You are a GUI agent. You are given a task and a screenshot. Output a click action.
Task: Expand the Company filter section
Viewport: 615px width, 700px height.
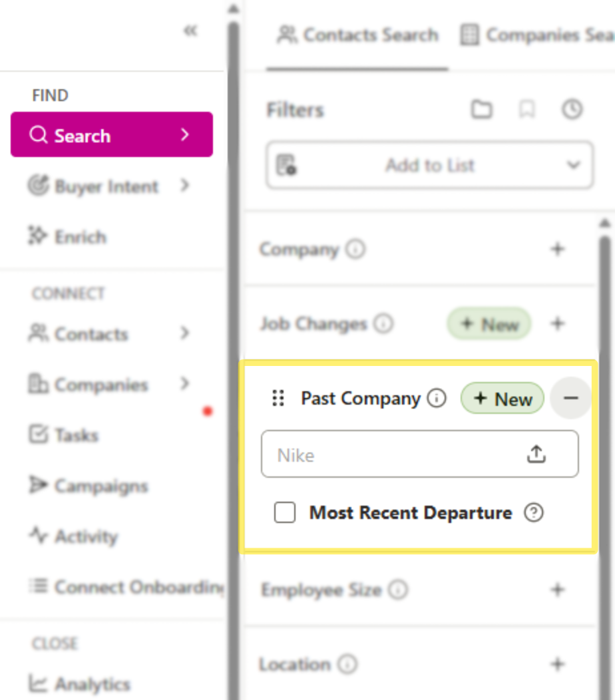(x=558, y=249)
